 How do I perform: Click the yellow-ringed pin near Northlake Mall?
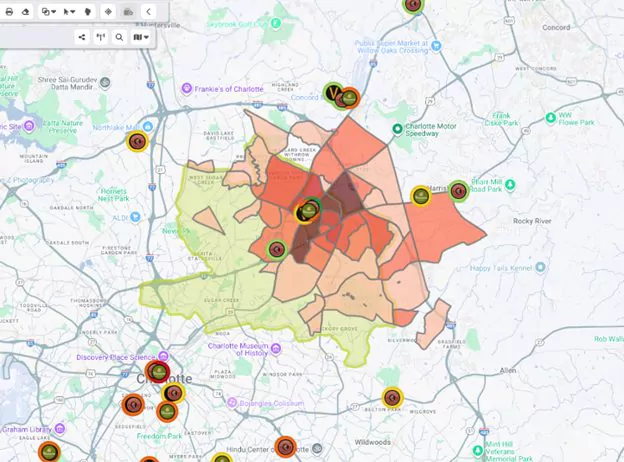click(138, 141)
